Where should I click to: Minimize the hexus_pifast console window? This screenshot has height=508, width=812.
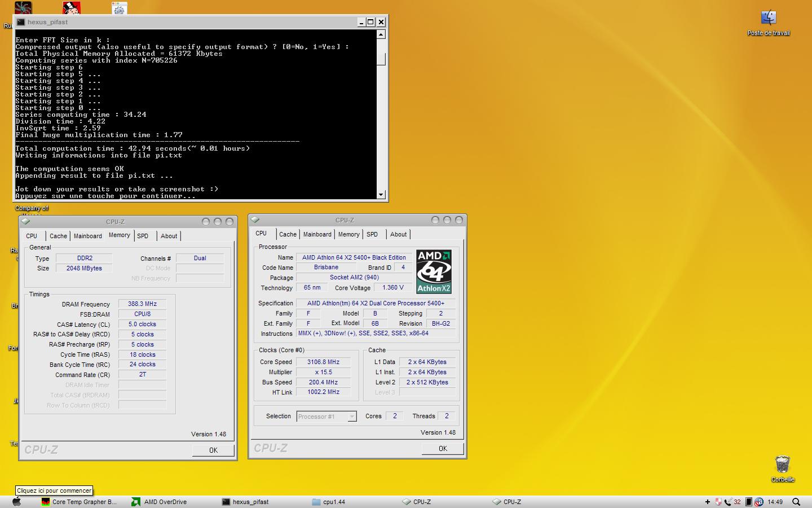tap(361, 22)
